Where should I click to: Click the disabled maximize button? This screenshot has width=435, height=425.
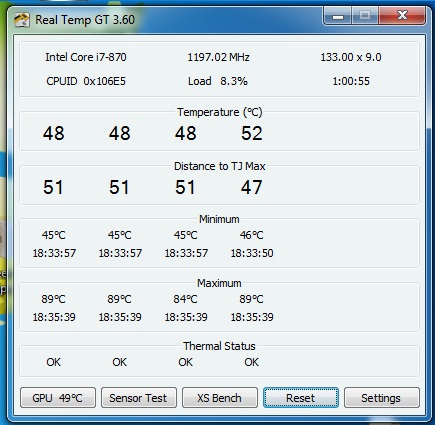point(365,16)
